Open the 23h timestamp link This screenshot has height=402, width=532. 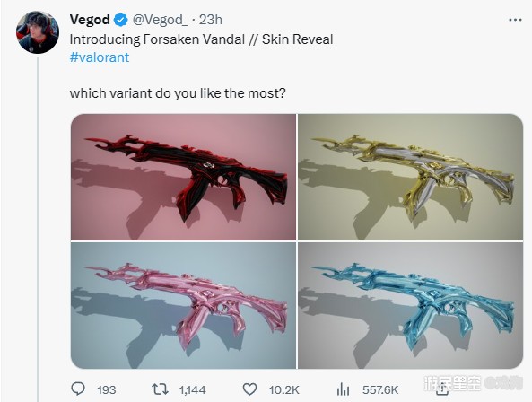coord(210,20)
